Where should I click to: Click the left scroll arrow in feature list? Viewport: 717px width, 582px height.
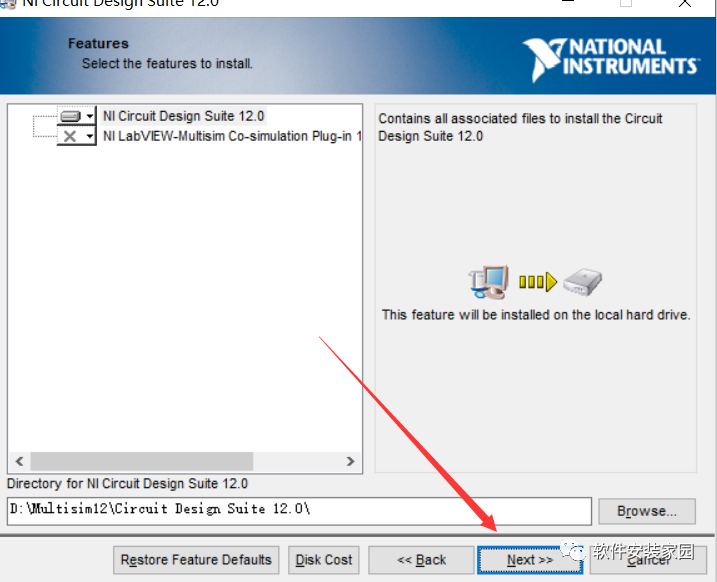18,461
